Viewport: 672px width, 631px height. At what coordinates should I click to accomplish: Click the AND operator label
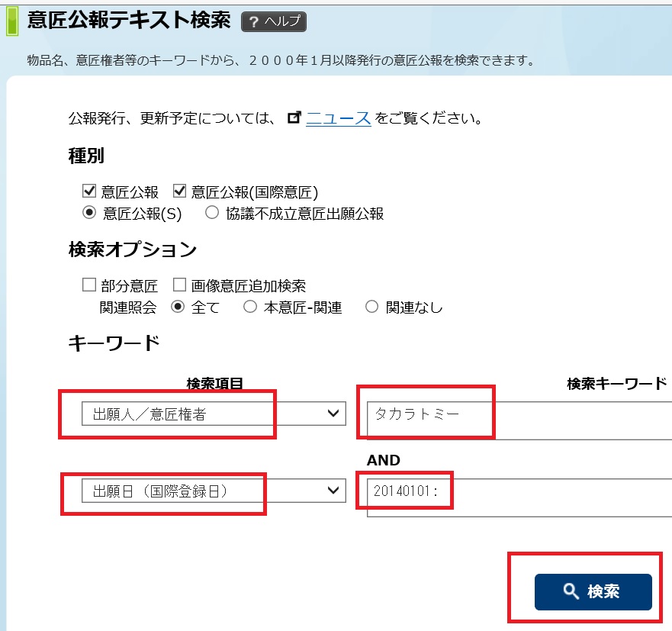coord(384,460)
